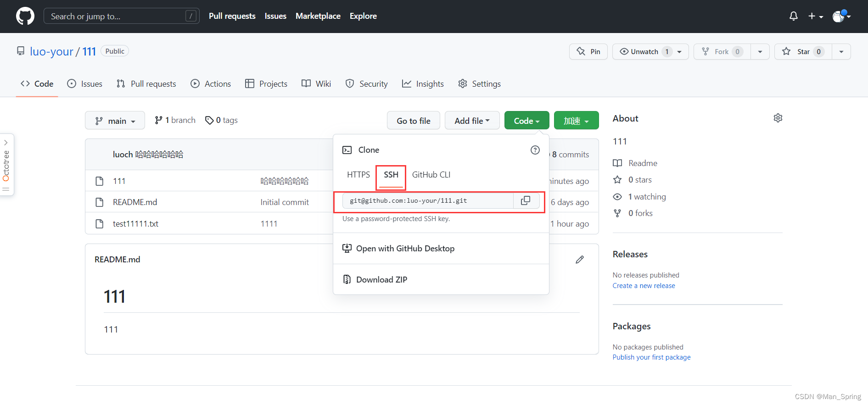The width and height of the screenshot is (868, 405).
Task: Open the 加速 dropdown button
Action: coord(576,121)
